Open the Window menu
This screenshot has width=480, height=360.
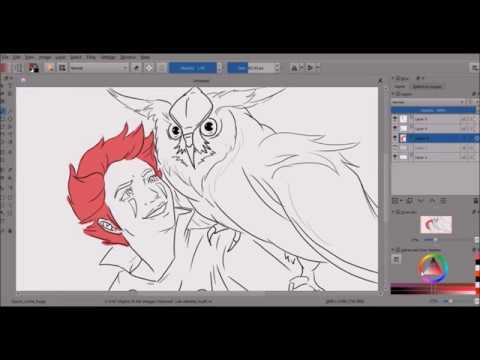pyautogui.click(x=128, y=57)
